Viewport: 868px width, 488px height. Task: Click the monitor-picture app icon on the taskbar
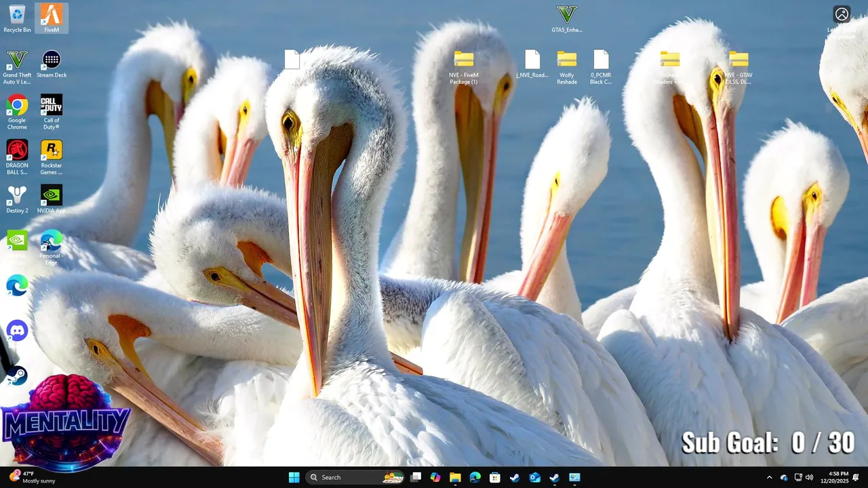click(574, 477)
